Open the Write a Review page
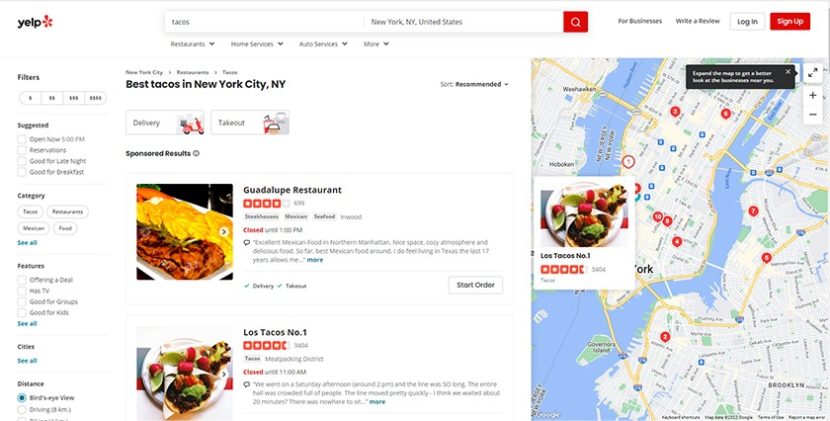Screen dimensions: 830x421 coord(697,21)
